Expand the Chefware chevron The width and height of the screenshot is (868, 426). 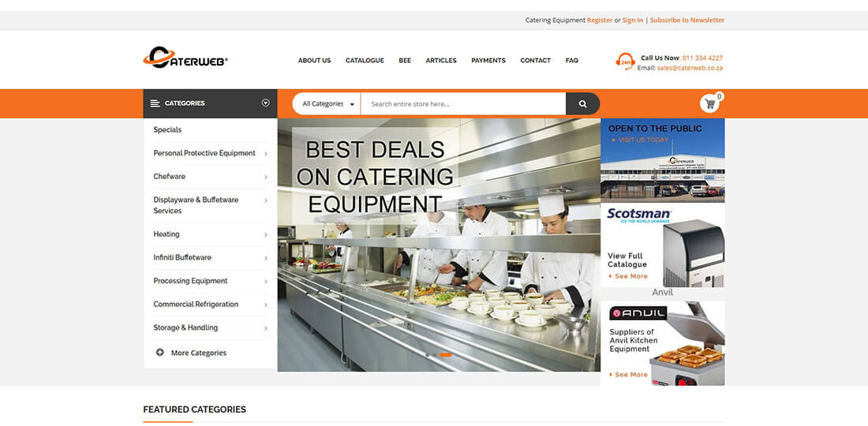click(x=266, y=177)
